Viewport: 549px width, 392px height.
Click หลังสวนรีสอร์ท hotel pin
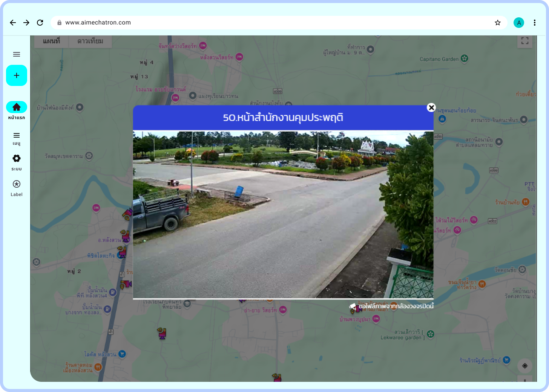[x=239, y=57]
